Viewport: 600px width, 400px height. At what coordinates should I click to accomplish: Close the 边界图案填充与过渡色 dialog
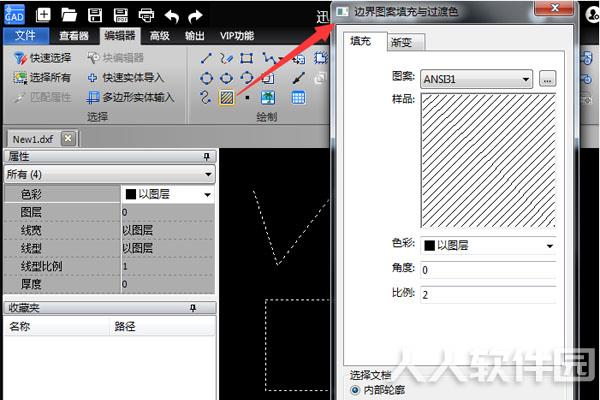[555, 8]
